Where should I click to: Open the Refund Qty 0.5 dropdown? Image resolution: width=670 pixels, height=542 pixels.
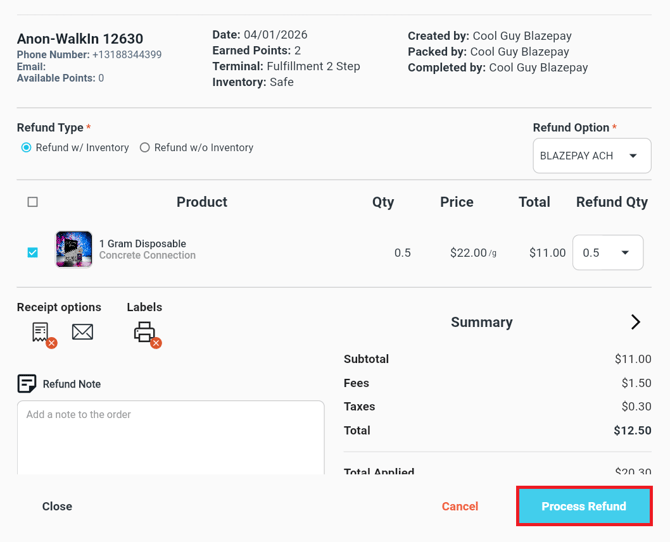(x=607, y=253)
